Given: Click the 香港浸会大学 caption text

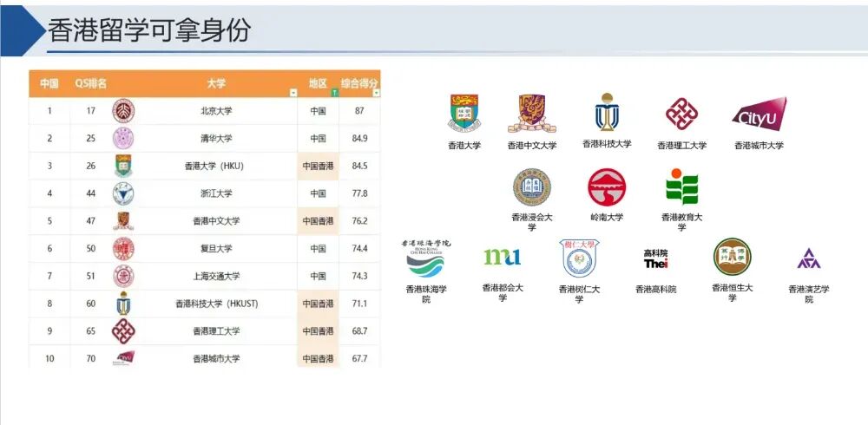Looking at the screenshot, I should coord(531,222).
